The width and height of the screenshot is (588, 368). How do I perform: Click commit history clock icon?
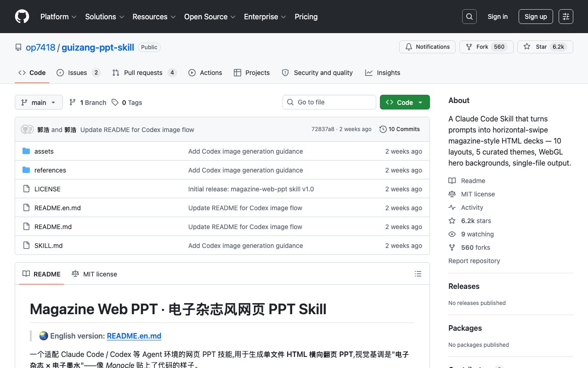tap(383, 129)
